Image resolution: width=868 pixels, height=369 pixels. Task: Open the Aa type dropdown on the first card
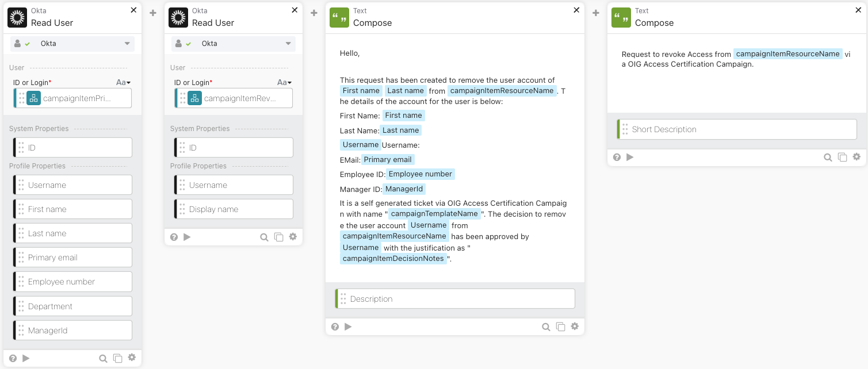coord(123,83)
